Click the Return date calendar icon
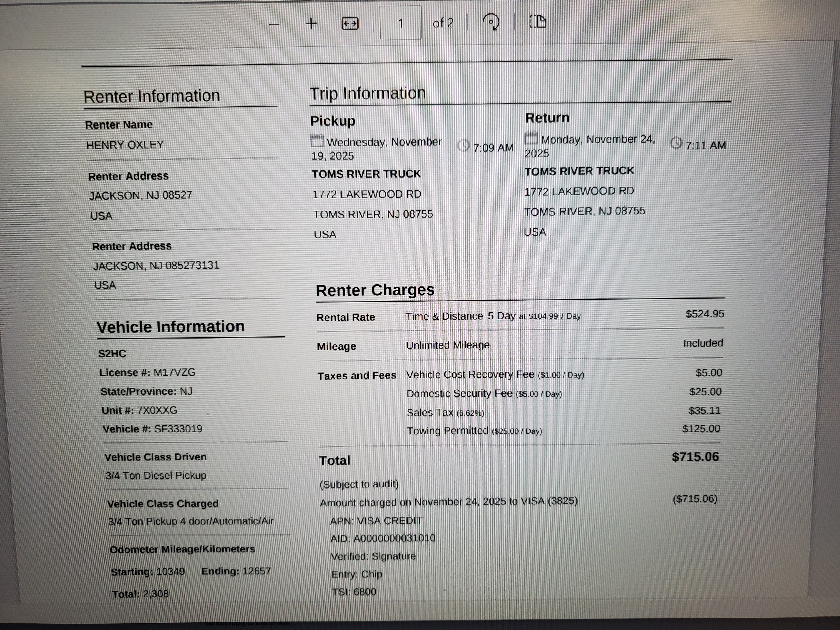Image resolution: width=840 pixels, height=630 pixels. 531,138
